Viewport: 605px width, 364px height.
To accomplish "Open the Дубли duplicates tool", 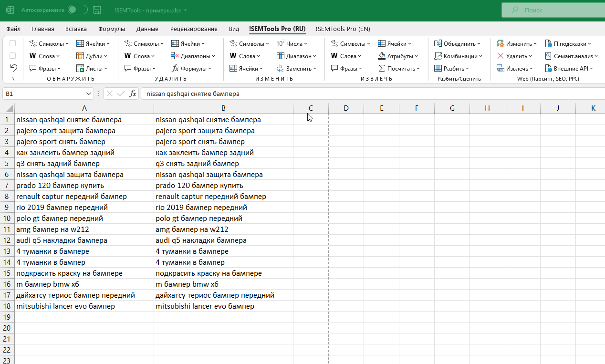I will coord(92,56).
